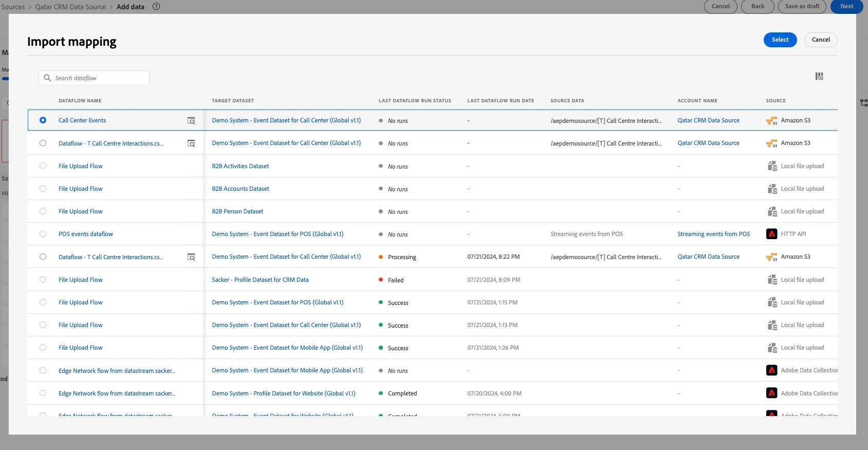868x450 pixels.
Task: Click the Search dataflow field
Action: [94, 78]
